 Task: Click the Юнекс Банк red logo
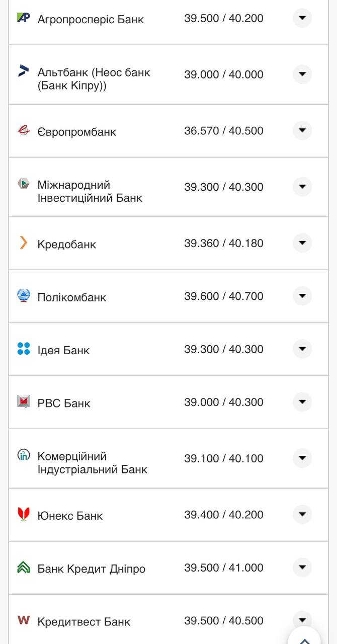point(24,514)
